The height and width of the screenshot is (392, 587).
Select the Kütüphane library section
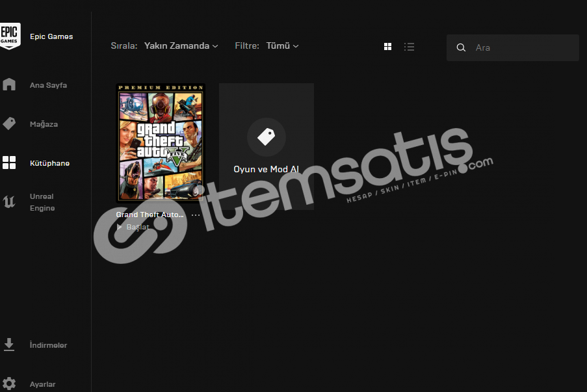point(49,163)
